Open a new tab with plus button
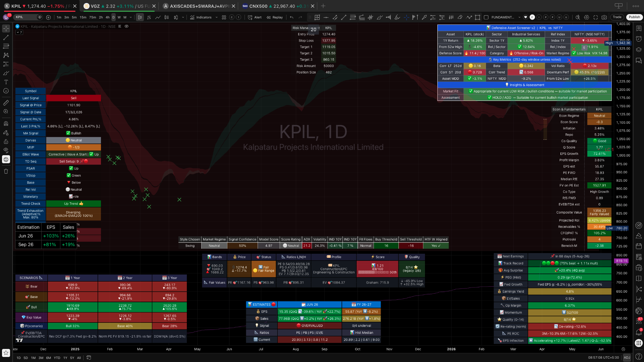The width and height of the screenshot is (644, 362). click(x=323, y=6)
